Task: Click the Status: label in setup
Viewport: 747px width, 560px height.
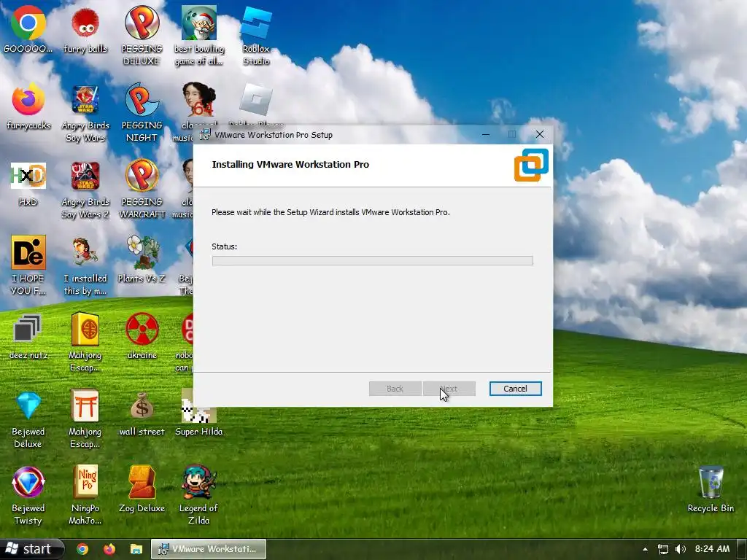Action: 225,246
